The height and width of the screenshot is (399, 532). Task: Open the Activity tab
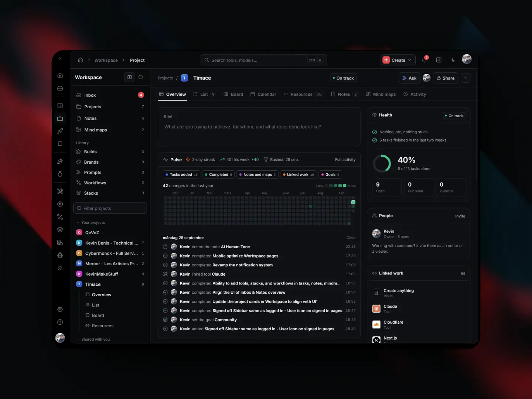(x=415, y=94)
